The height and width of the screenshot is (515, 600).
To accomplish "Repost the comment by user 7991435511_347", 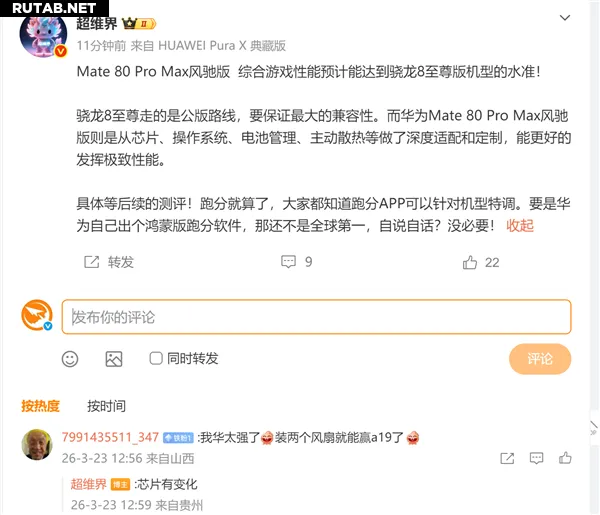I will pos(507,458).
